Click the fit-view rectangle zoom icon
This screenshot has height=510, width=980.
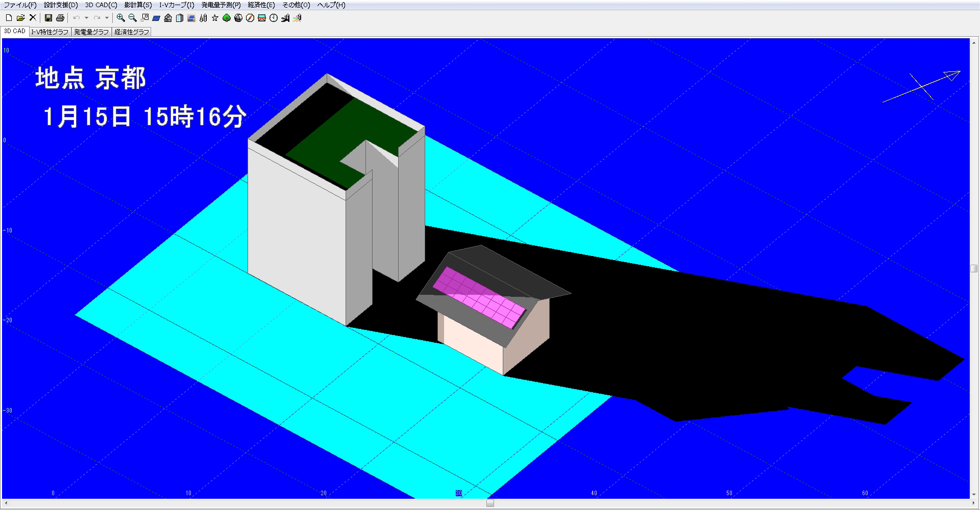coord(144,18)
